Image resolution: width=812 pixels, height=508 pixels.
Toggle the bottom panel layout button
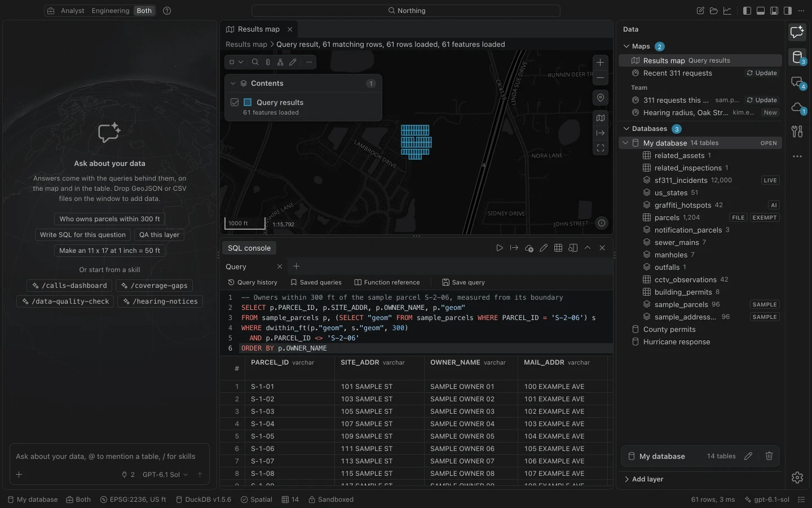(x=761, y=11)
